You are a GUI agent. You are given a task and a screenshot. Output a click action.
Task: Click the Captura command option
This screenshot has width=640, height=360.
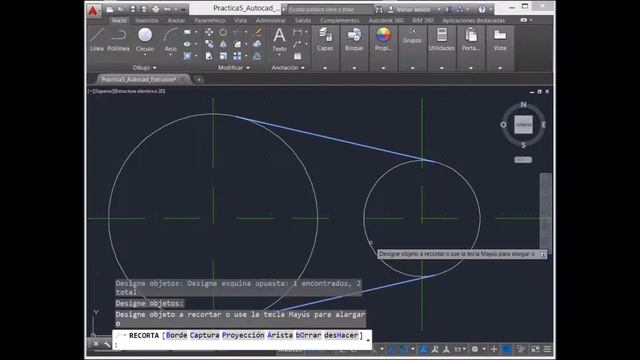204,335
